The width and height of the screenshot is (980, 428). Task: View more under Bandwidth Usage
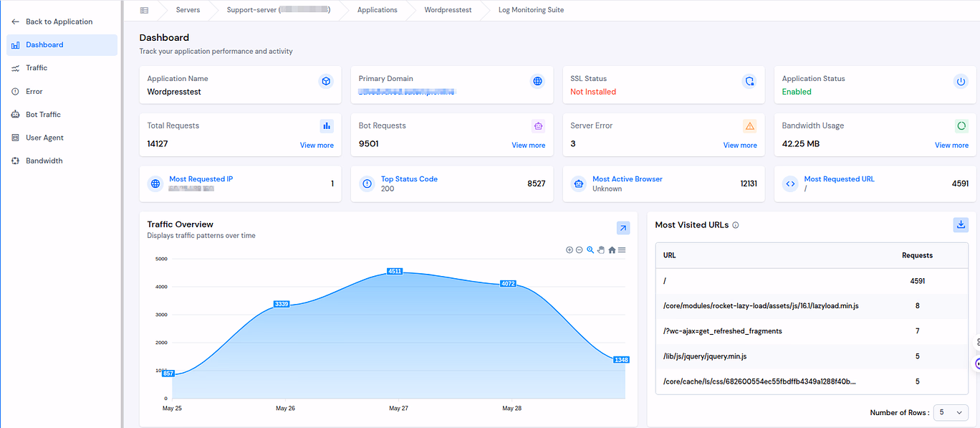tap(951, 146)
